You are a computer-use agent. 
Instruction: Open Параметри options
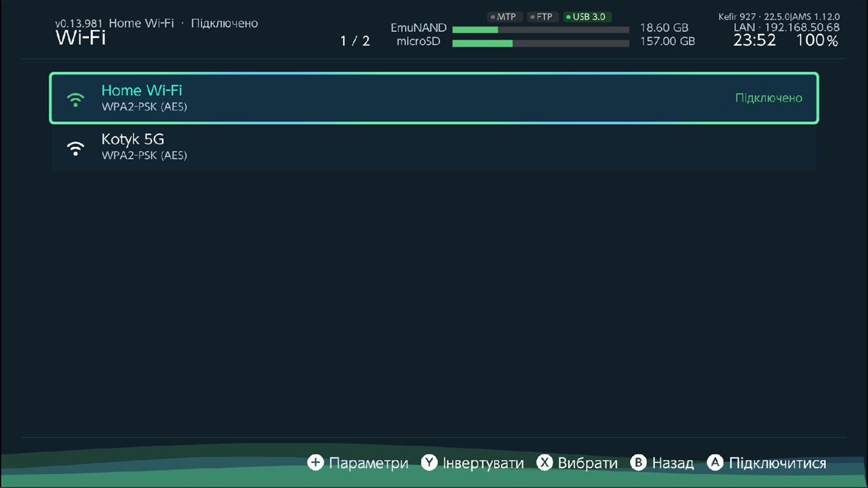(x=368, y=464)
